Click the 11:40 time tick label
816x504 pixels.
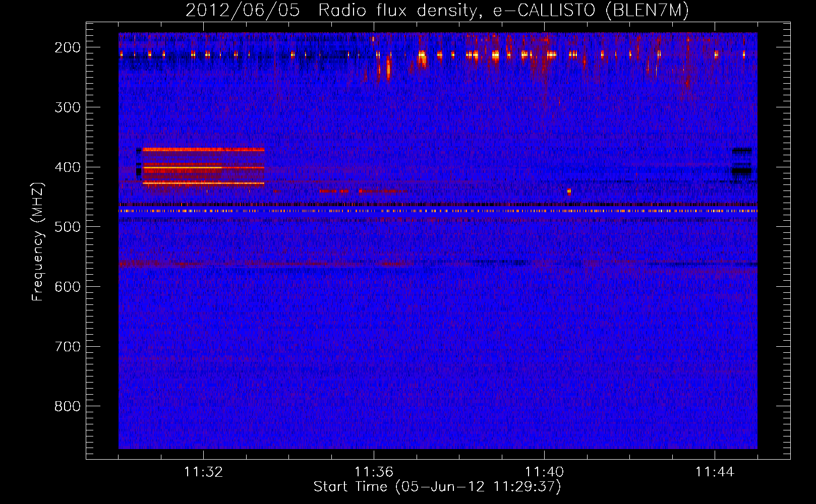pyautogui.click(x=544, y=472)
